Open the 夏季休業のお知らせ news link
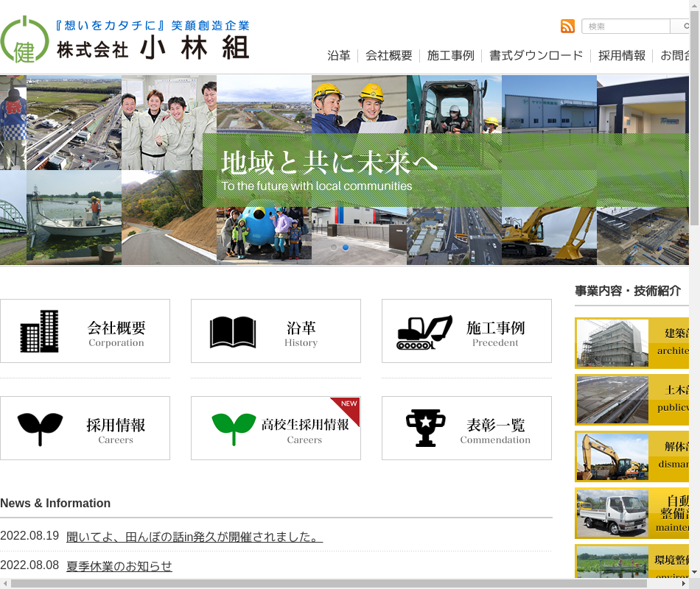This screenshot has height=589, width=700. point(119,566)
